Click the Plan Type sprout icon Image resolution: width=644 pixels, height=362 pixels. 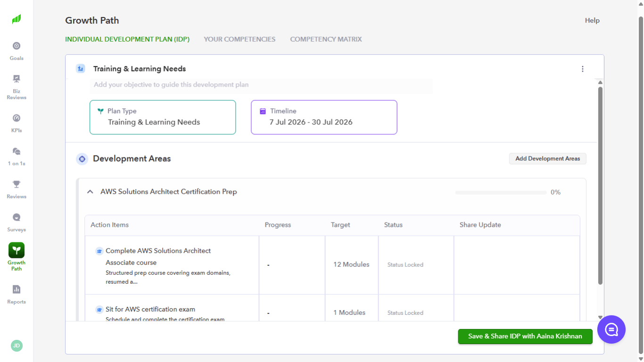tap(100, 111)
